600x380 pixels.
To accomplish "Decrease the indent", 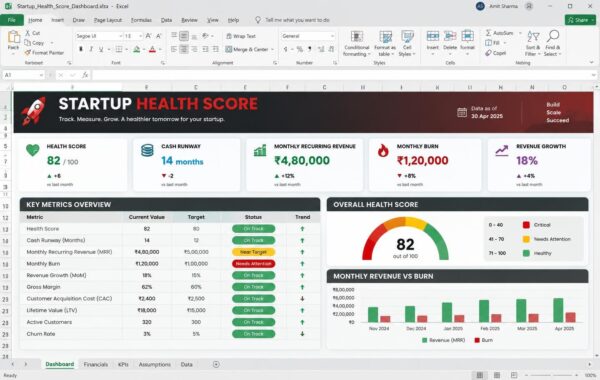I will pos(205,49).
